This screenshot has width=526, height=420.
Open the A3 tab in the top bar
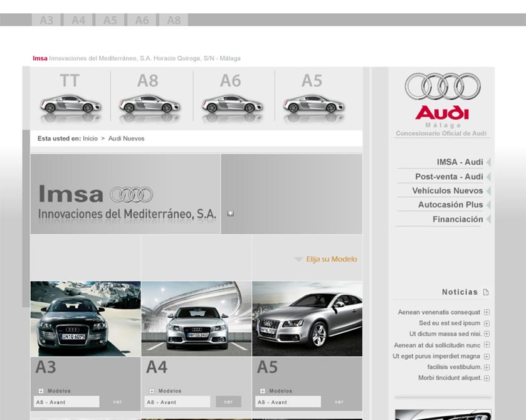(x=46, y=20)
